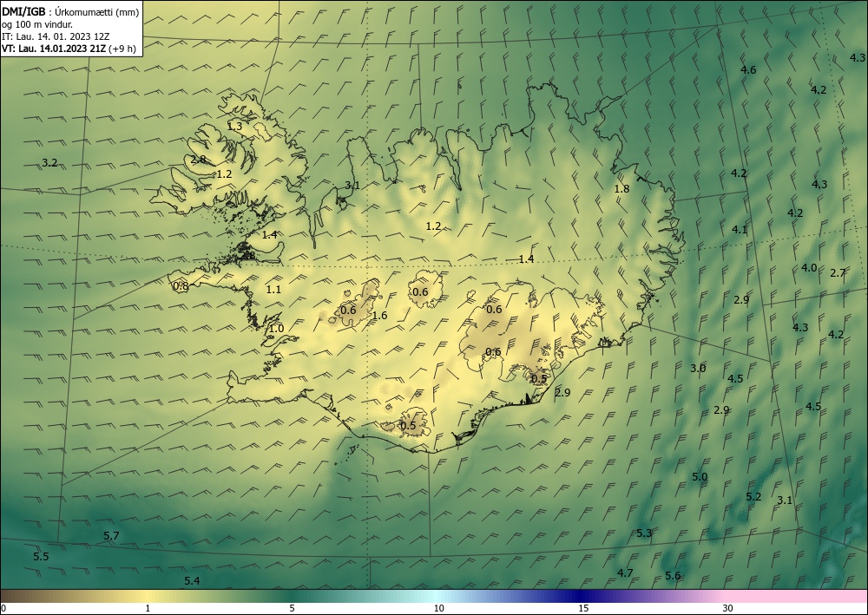This screenshot has width=868, height=615.
Task: Click the 4.0 value beside 2.7
Action: (x=809, y=268)
